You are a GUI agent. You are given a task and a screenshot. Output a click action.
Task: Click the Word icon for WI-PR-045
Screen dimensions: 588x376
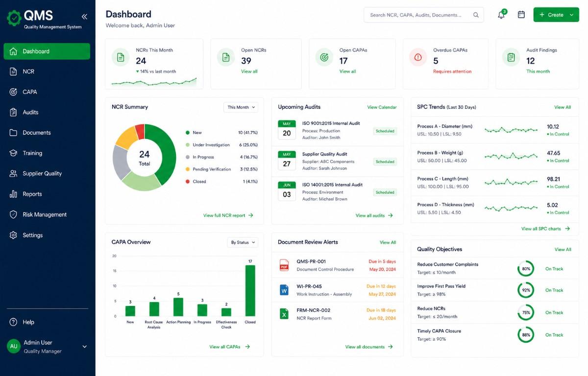[x=284, y=290]
